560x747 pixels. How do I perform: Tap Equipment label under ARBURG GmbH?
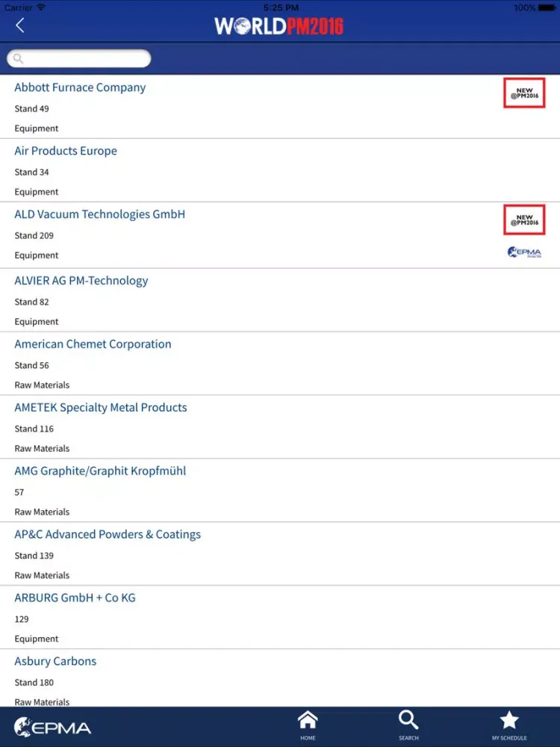36,639
